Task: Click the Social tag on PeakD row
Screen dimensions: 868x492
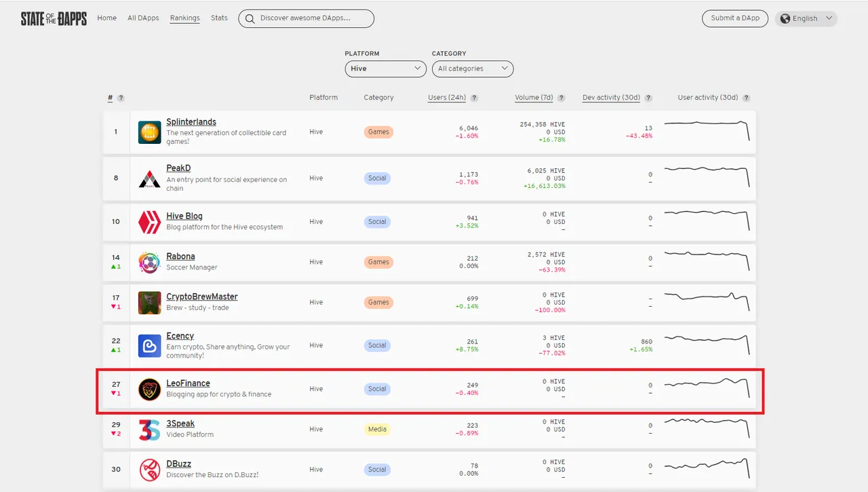Action: [x=377, y=178]
